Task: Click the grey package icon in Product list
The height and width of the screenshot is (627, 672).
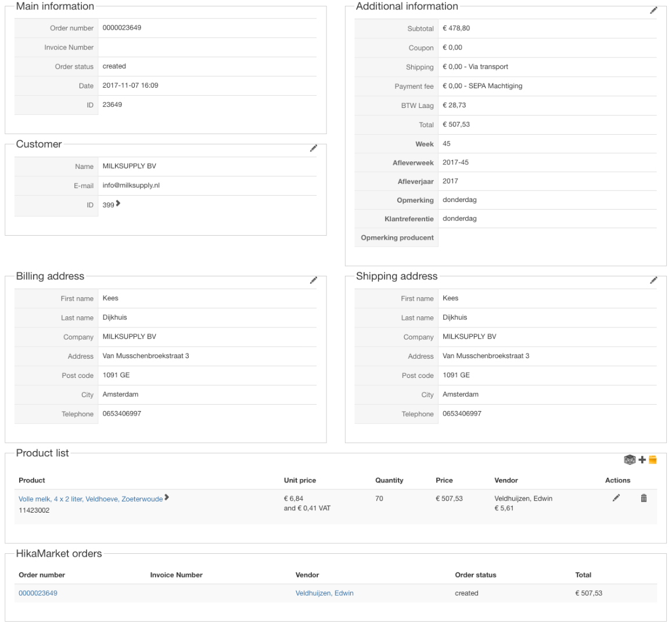Action: coord(630,460)
